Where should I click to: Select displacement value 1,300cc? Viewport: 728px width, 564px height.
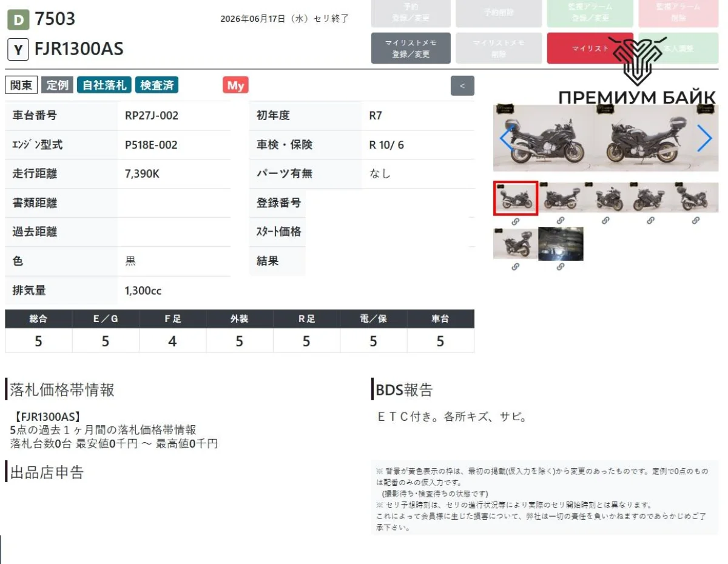point(143,290)
